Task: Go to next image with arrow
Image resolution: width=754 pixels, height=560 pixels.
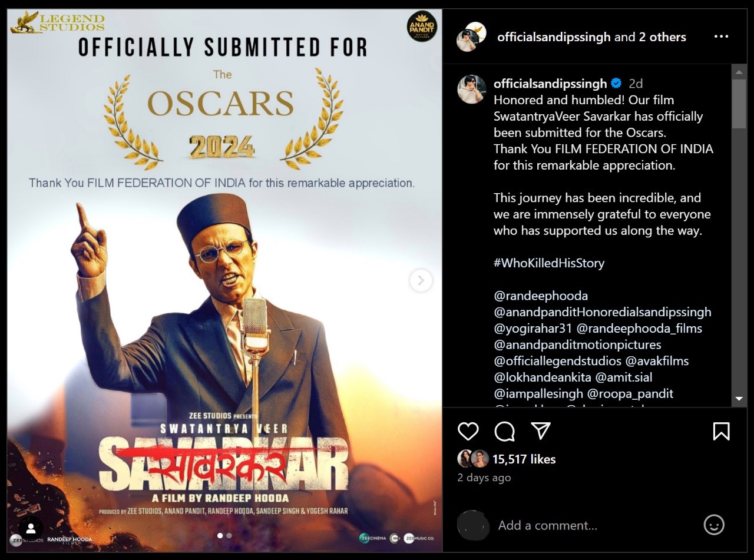Action: pyautogui.click(x=421, y=280)
